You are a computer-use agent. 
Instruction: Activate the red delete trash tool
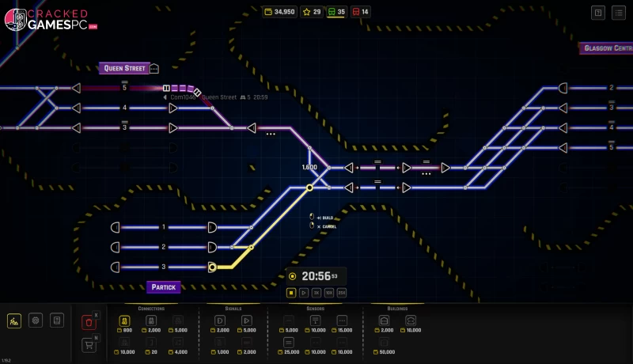tap(89, 321)
